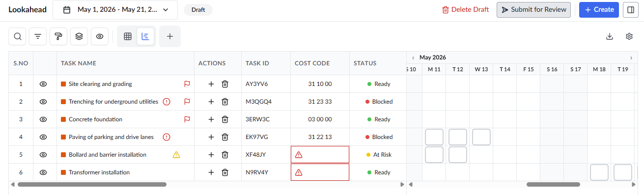Toggle visibility of Concrete foundation row
The image size is (644, 195).
click(43, 119)
